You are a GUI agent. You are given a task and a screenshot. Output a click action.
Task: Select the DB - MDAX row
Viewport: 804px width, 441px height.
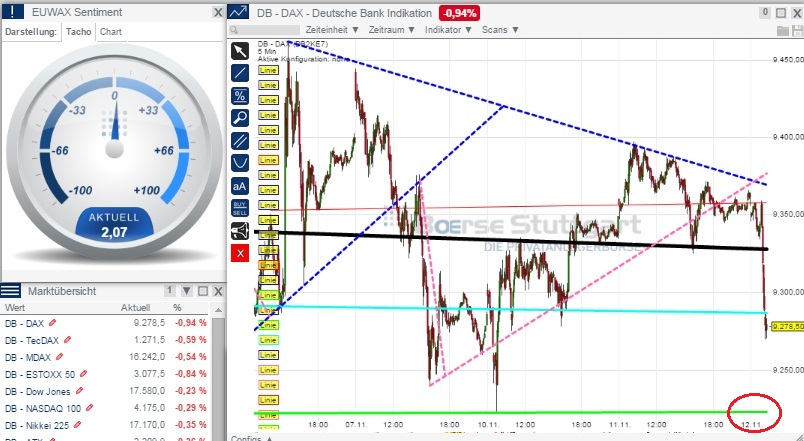click(106, 357)
